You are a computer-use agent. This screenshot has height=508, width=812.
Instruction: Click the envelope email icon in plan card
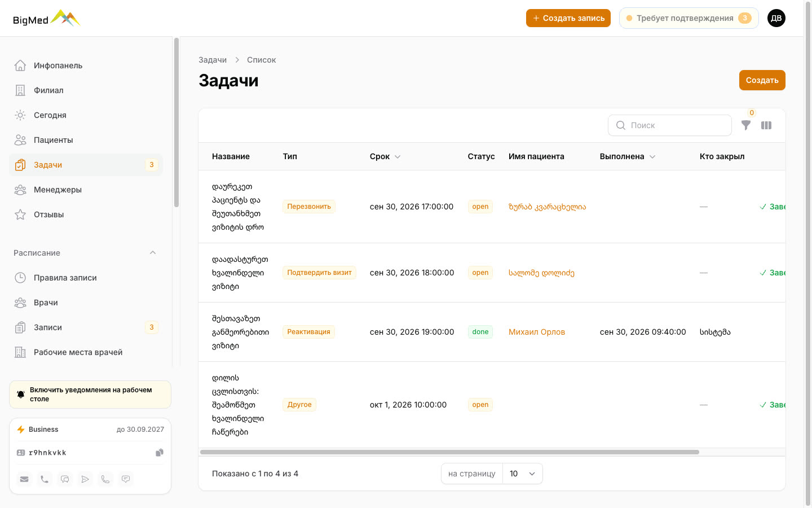pyautogui.click(x=24, y=479)
